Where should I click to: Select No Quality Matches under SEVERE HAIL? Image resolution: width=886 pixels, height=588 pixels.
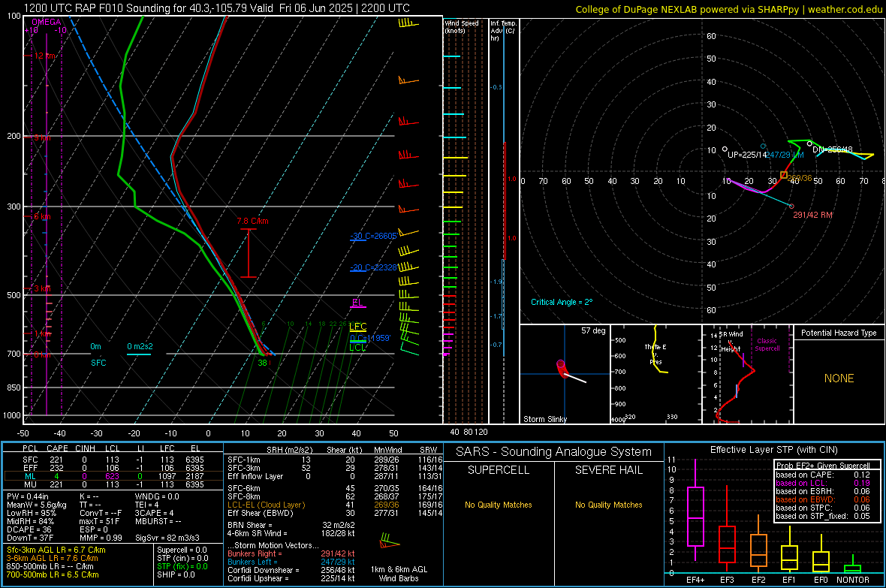click(608, 505)
